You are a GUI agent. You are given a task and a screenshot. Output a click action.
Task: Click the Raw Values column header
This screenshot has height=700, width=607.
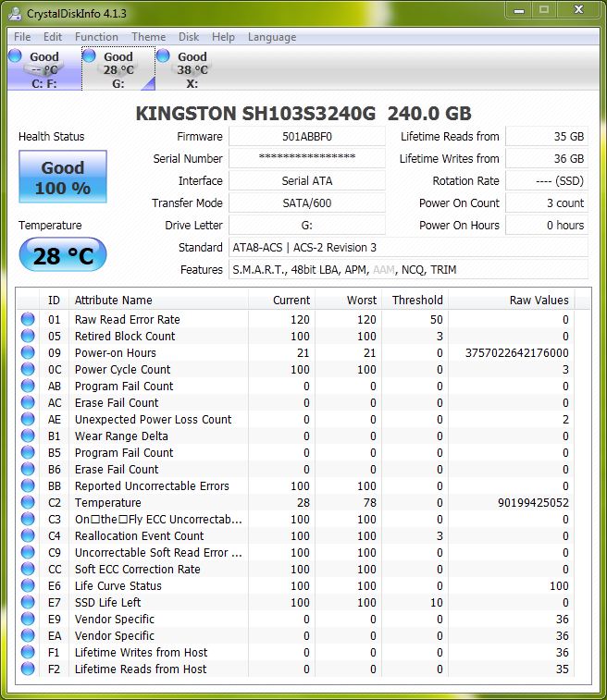pos(539,300)
